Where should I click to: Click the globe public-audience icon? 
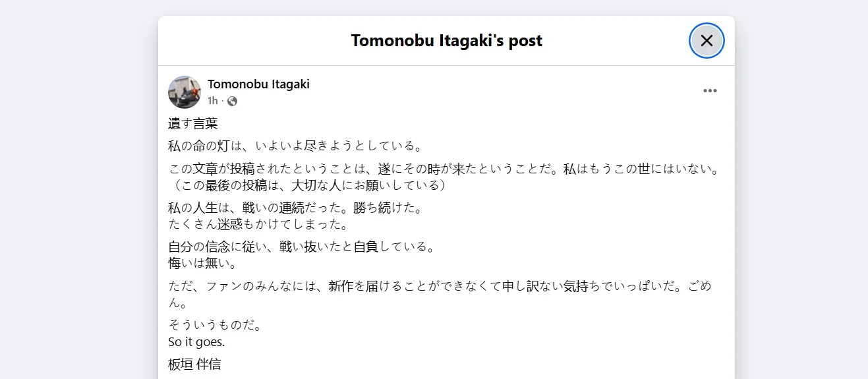point(232,101)
